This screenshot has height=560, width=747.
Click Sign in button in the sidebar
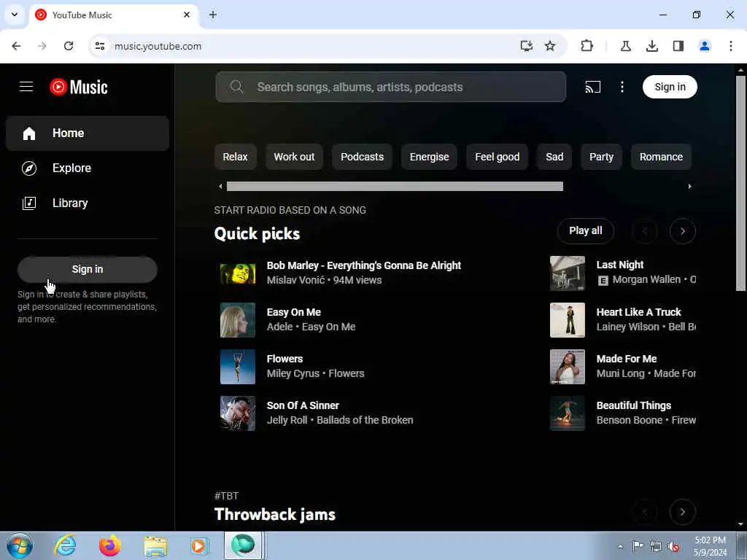[88, 269]
